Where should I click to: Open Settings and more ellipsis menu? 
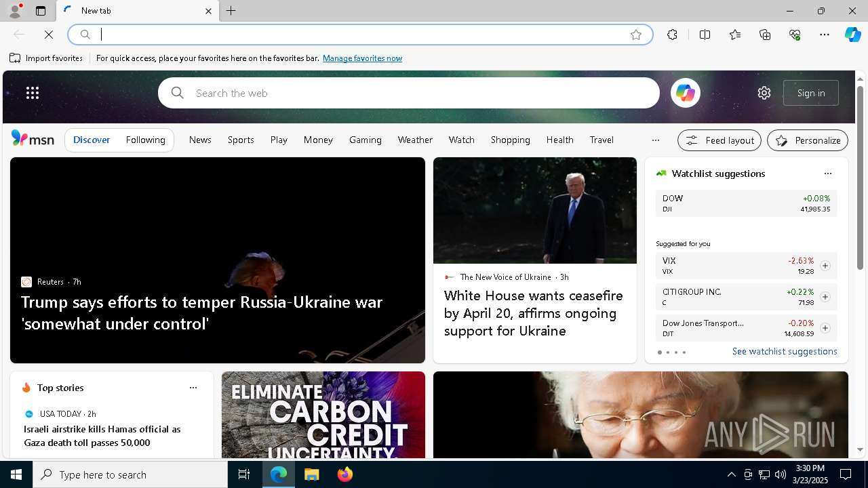click(x=825, y=35)
